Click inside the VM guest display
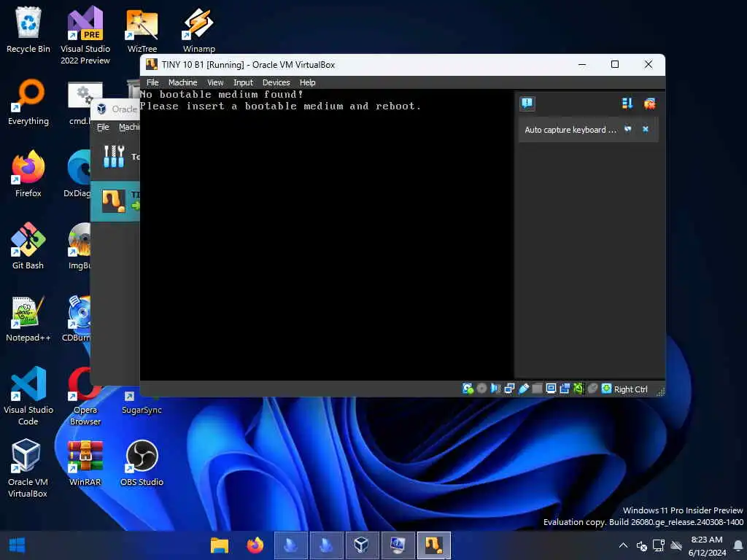 [326, 235]
